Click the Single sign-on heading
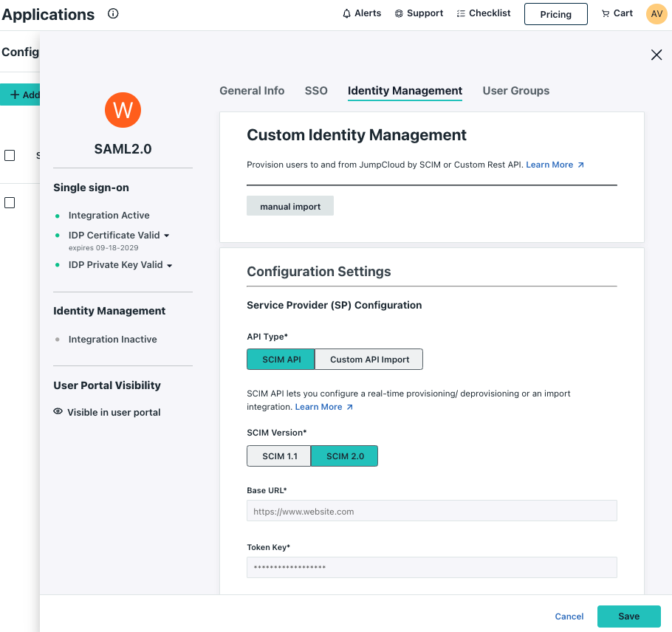672x632 pixels. [91, 188]
